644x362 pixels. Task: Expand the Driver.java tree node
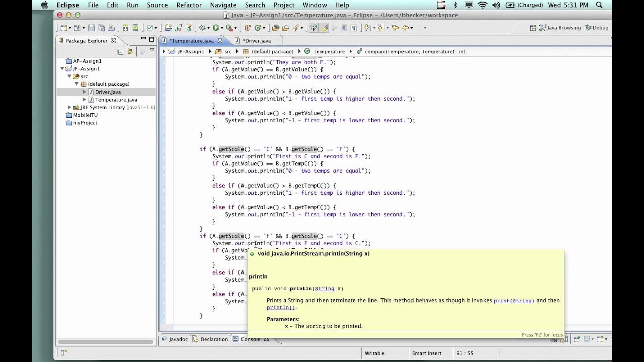click(84, 92)
